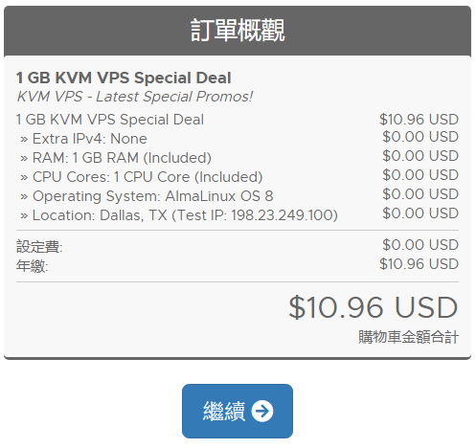Select the Extra IPv4: None line
This screenshot has height=448, width=476.
click(x=83, y=139)
